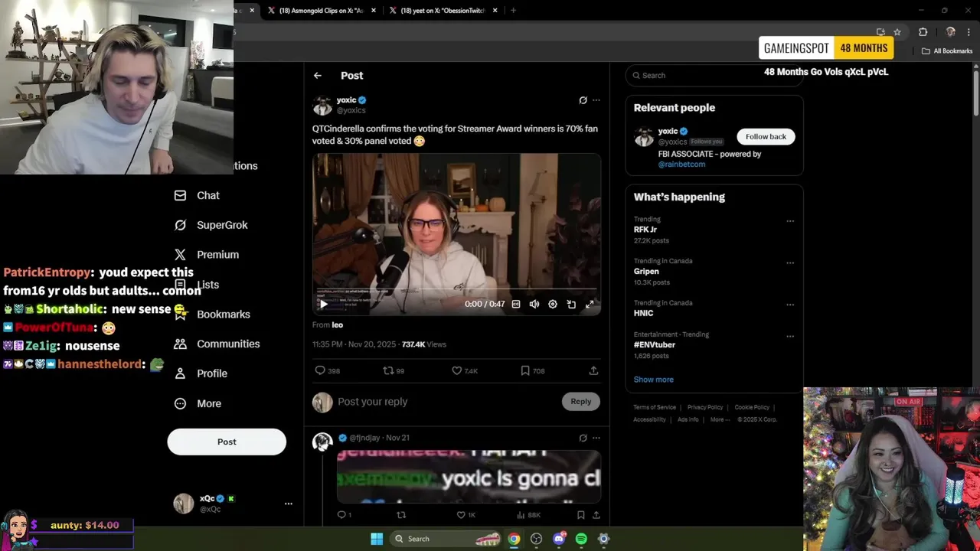Open footer More dropdown

pos(720,419)
